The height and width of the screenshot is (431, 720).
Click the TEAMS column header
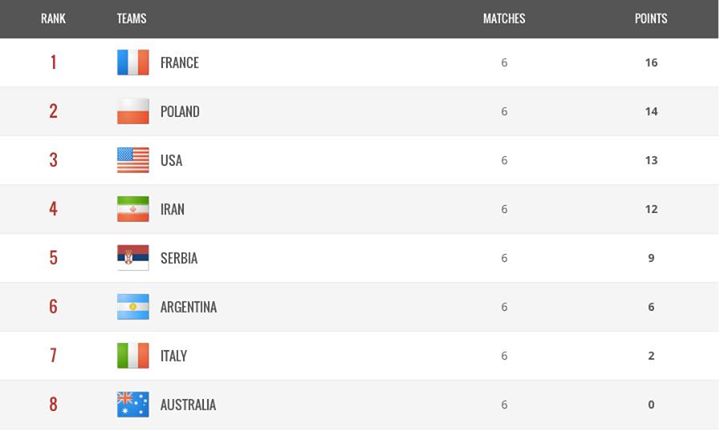131,18
